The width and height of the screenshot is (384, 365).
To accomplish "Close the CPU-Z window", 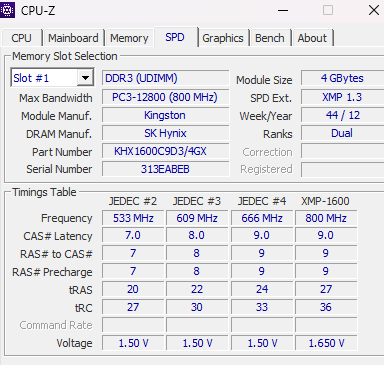I will point(374,10).
